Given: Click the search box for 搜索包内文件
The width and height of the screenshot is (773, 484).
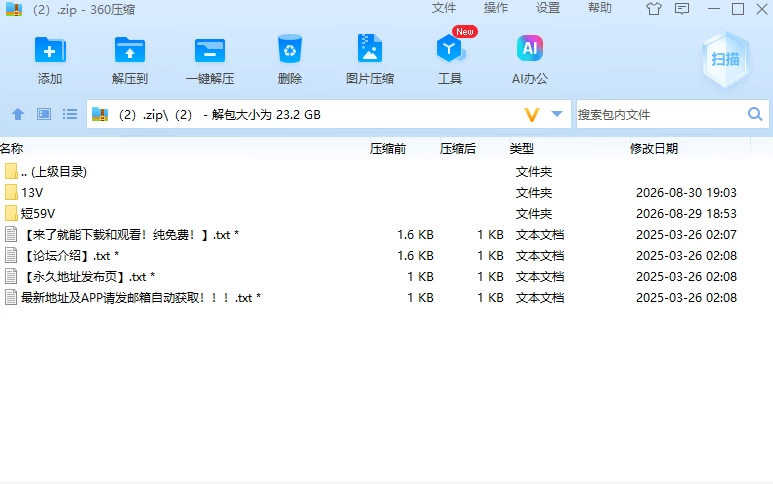Looking at the screenshot, I should [661, 114].
